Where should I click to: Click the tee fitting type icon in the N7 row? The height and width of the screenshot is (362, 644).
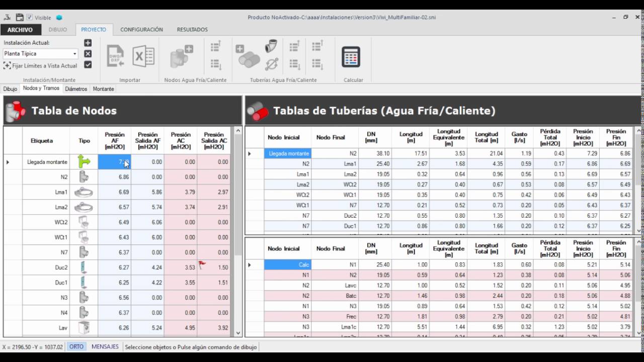(84, 252)
